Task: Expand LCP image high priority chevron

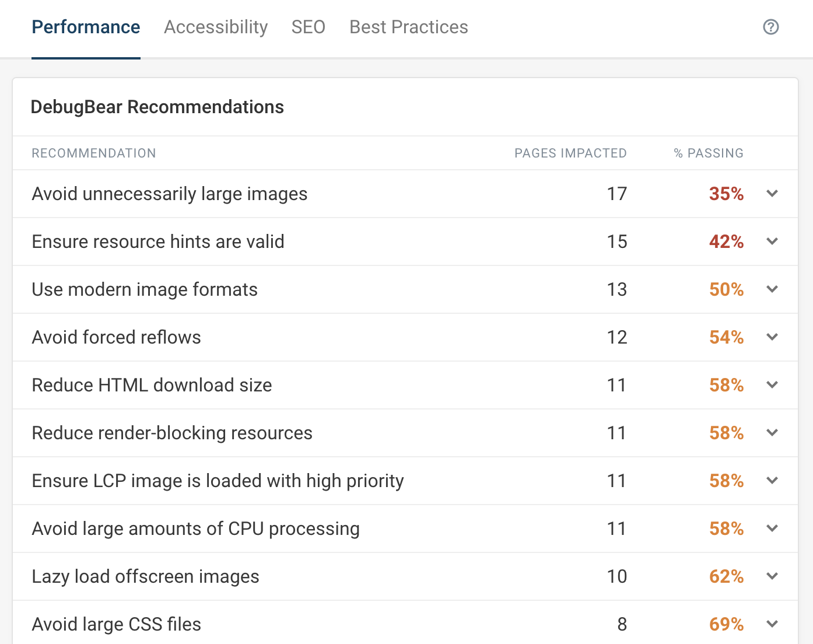Action: click(x=772, y=481)
